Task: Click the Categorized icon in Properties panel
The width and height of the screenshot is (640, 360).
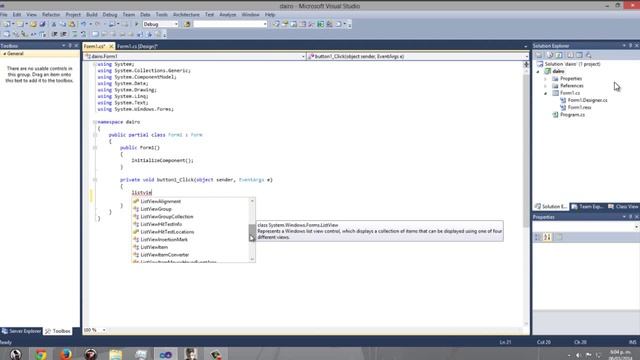Action: (538, 237)
